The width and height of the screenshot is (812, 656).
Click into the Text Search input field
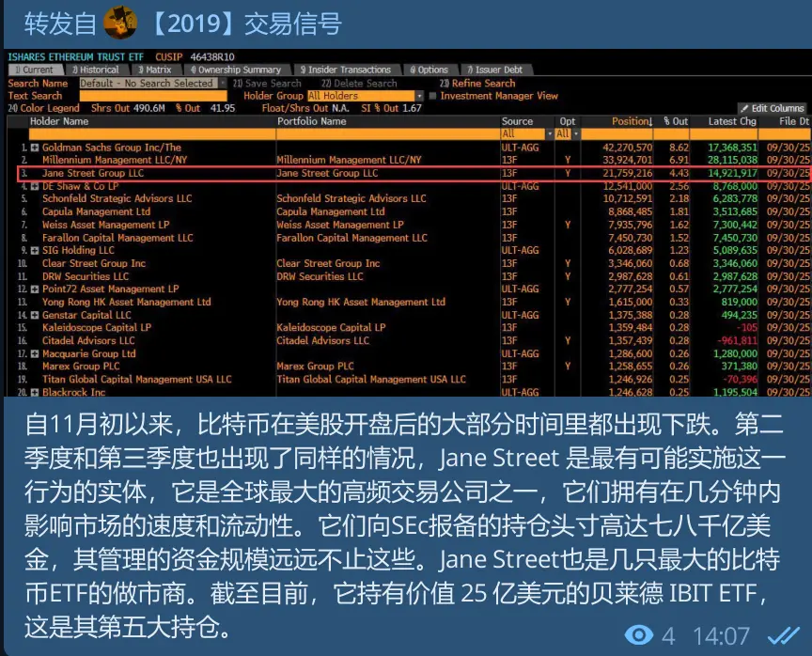tap(153, 96)
